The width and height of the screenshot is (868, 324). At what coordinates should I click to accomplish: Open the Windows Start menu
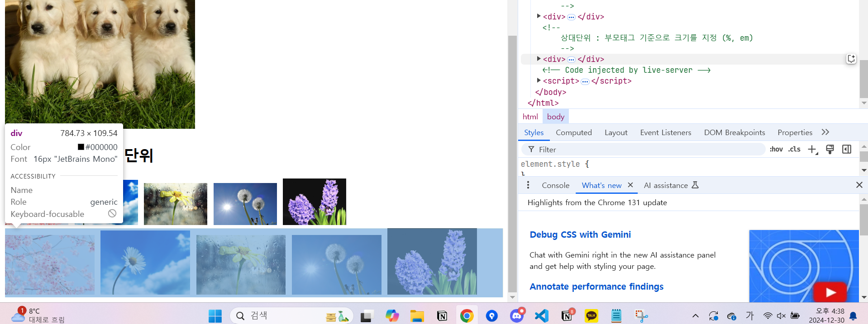pyautogui.click(x=215, y=316)
